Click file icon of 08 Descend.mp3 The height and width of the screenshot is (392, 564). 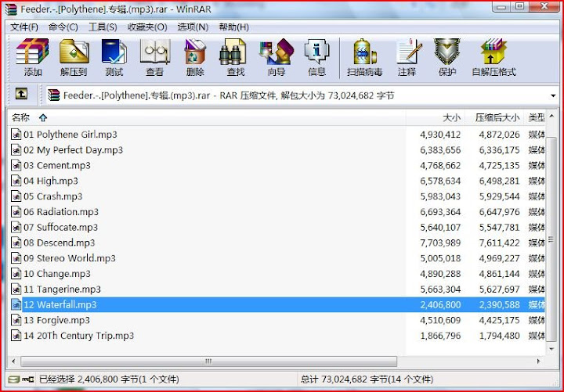point(16,243)
